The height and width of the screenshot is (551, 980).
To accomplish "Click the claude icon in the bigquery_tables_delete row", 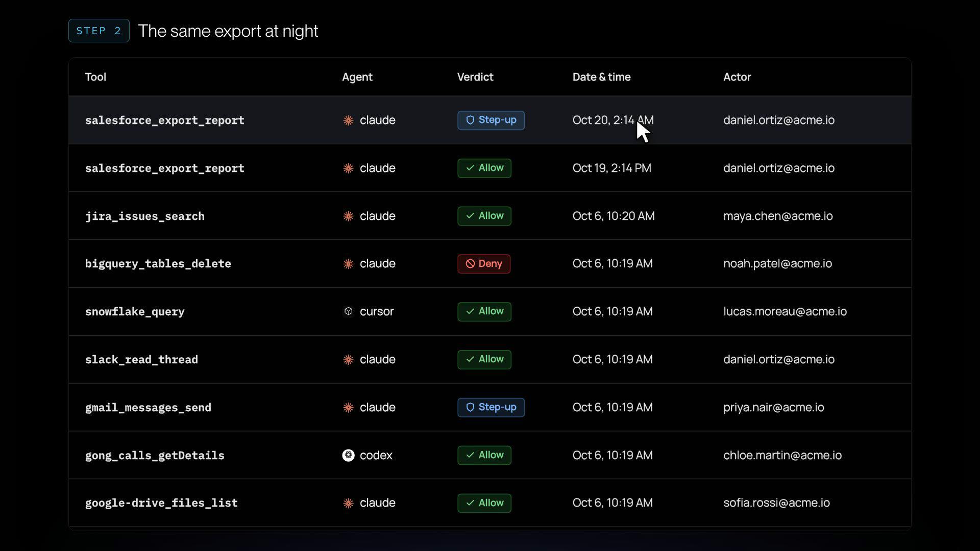I will pyautogui.click(x=348, y=264).
